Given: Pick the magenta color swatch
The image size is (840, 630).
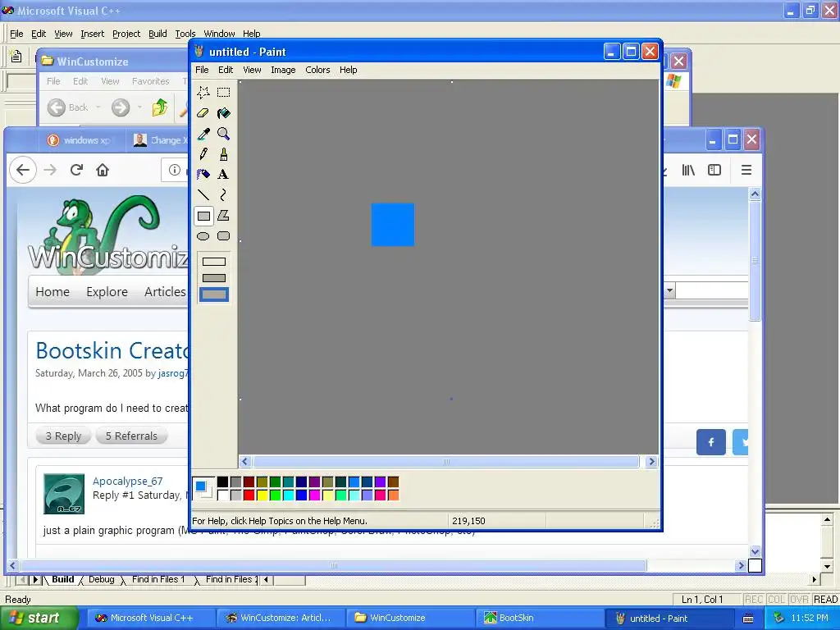Looking at the screenshot, I should pyautogui.click(x=314, y=495).
